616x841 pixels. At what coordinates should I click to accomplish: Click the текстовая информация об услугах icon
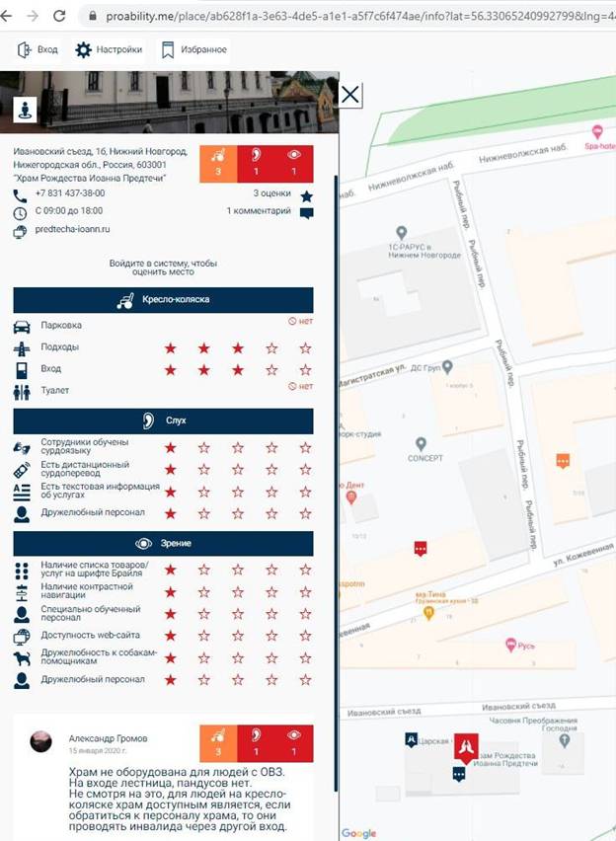click(22, 492)
